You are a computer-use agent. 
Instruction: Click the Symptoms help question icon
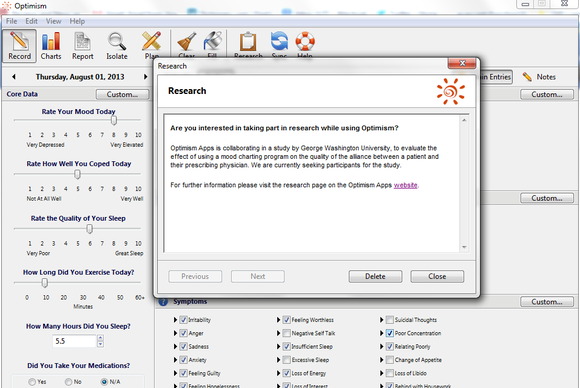coord(163,302)
